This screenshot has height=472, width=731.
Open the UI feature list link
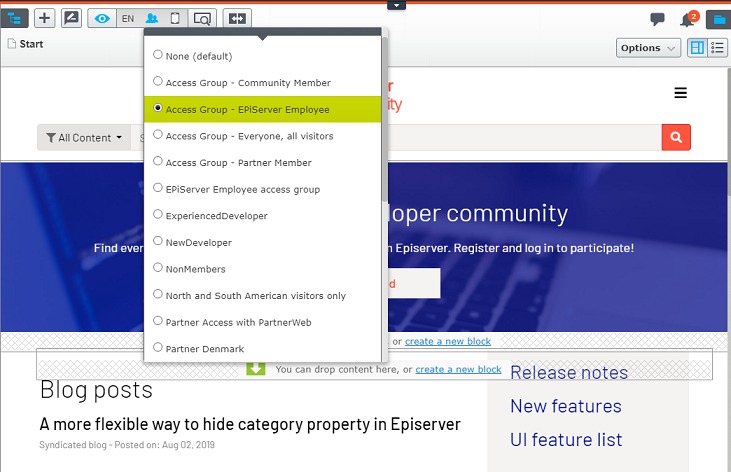566,440
